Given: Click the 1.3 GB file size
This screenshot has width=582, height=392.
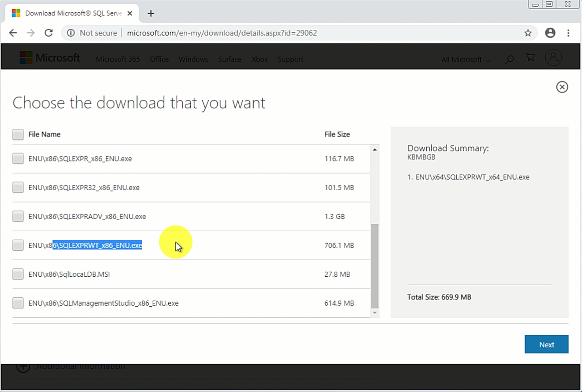Looking at the screenshot, I should point(334,216).
